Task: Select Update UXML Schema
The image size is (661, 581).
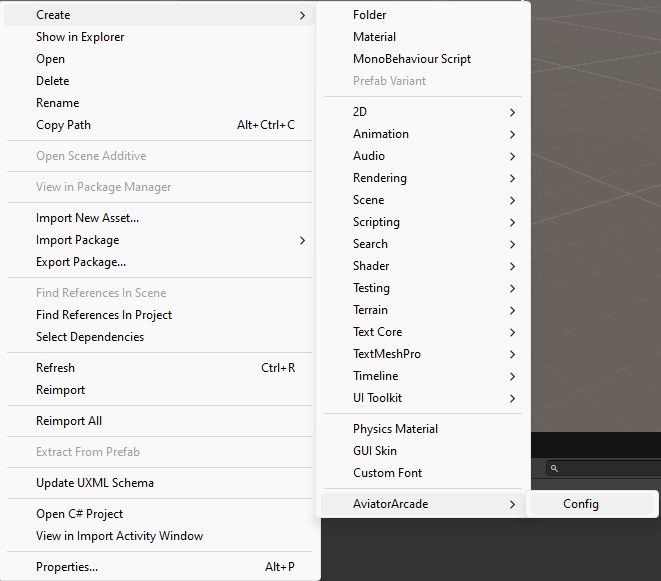Action: click(x=159, y=483)
